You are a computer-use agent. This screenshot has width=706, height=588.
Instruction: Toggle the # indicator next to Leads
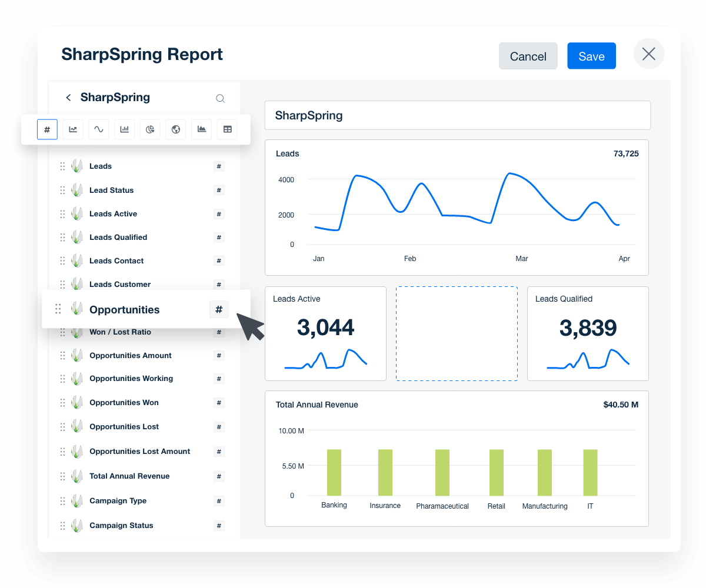point(218,166)
